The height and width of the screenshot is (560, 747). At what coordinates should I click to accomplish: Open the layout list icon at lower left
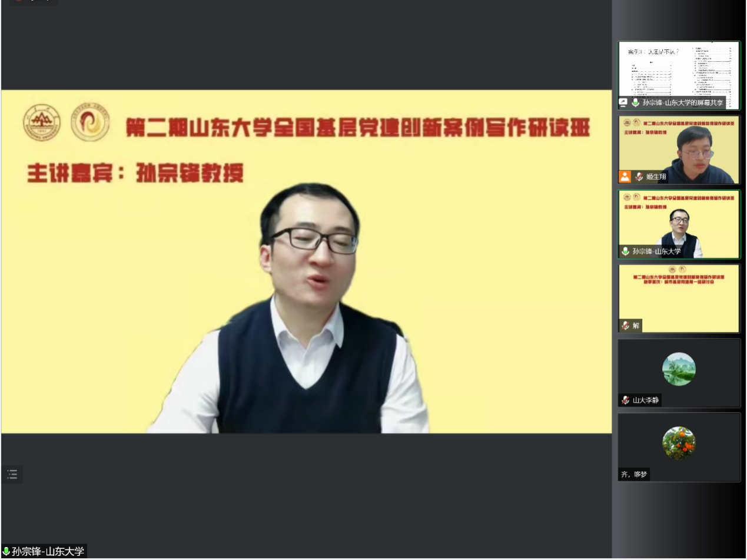tap(12, 475)
